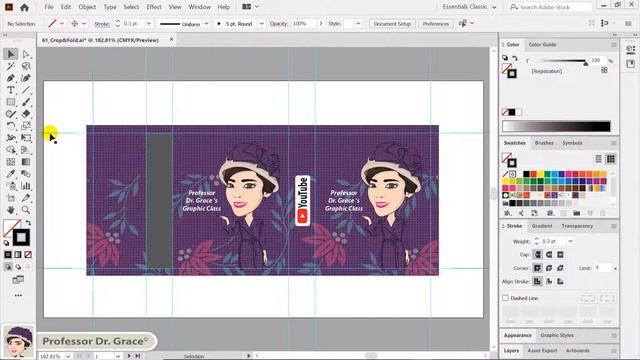This screenshot has height=360, width=640.
Task: Select the Type tool
Action: click(x=11, y=90)
